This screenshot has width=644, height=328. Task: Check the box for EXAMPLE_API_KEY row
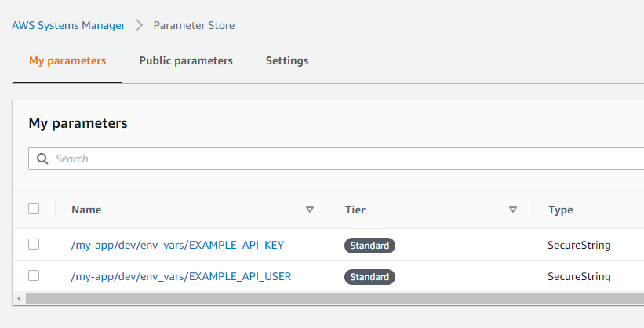pos(34,244)
